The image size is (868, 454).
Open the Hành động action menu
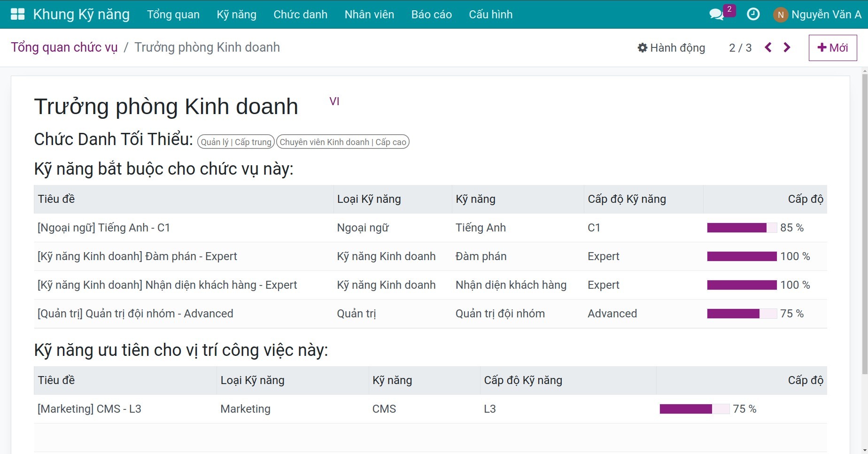pos(671,48)
